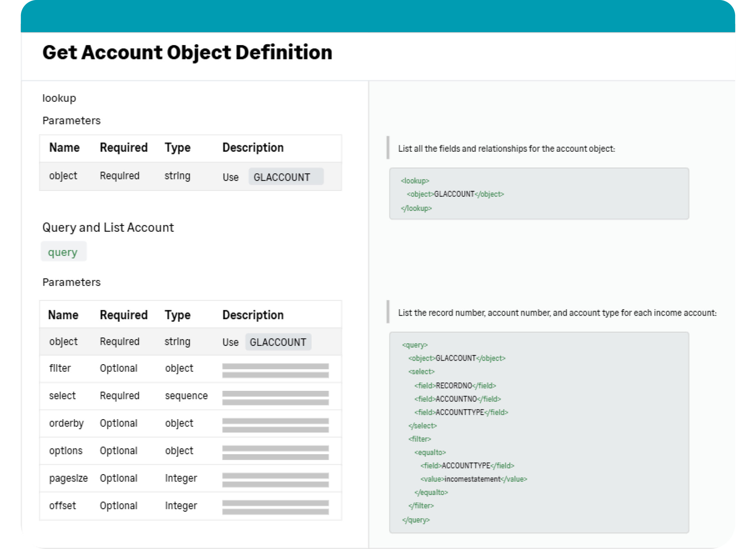Click the equalto opening tag in code

coord(430,452)
